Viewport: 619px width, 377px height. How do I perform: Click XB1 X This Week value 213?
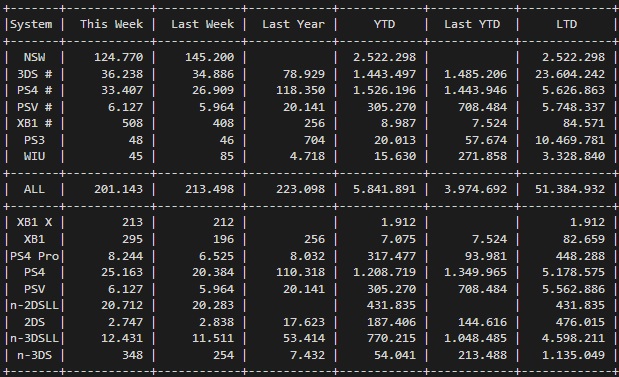pyautogui.click(x=132, y=222)
